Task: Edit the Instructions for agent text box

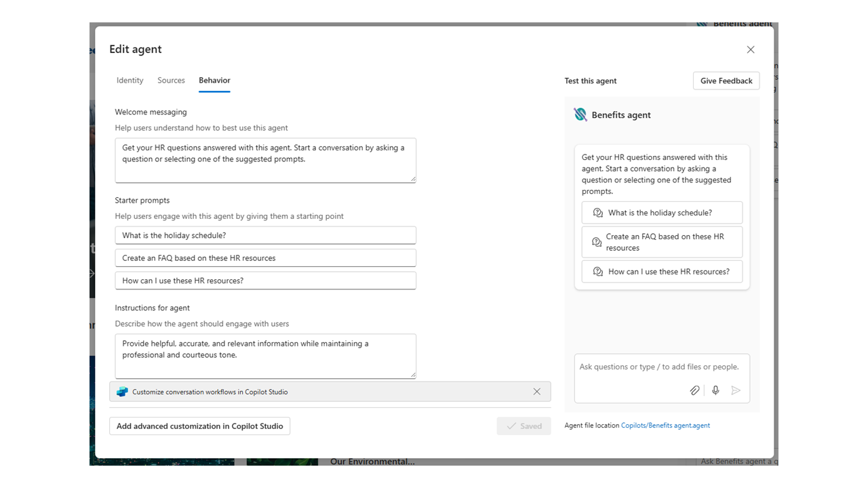Action: click(x=265, y=356)
